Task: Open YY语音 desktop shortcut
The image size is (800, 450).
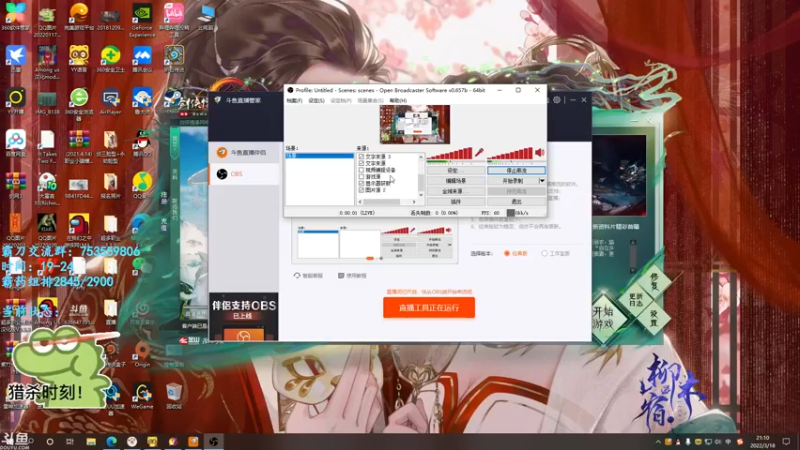Action: tap(79, 59)
